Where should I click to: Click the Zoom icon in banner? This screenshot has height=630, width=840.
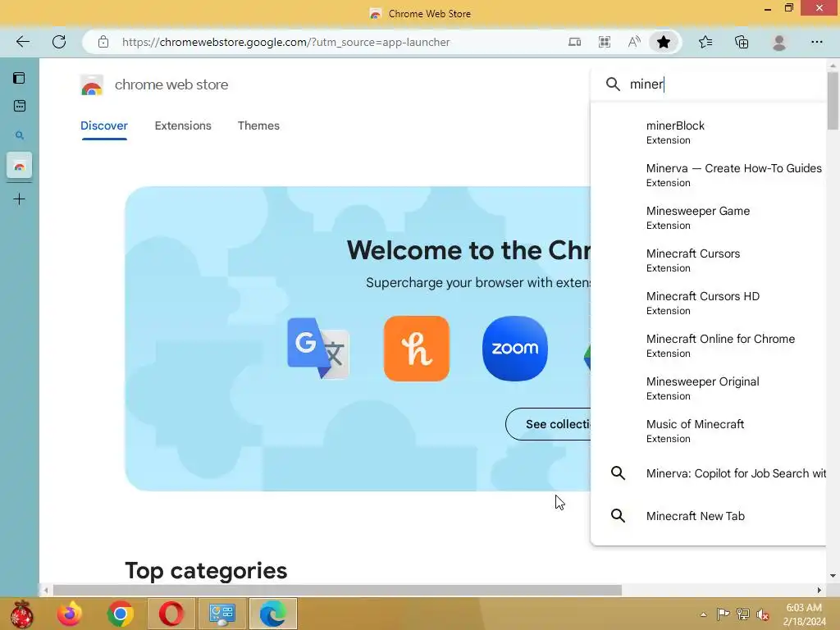point(515,348)
